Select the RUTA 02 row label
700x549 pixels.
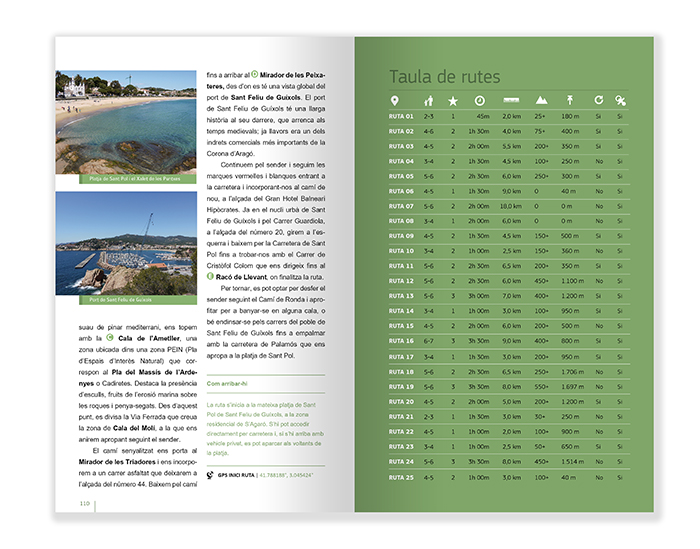click(401, 131)
